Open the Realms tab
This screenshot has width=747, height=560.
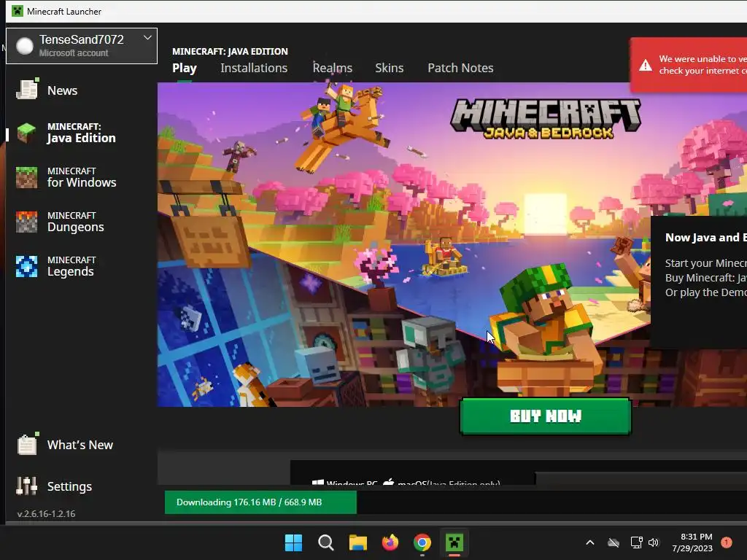333,68
